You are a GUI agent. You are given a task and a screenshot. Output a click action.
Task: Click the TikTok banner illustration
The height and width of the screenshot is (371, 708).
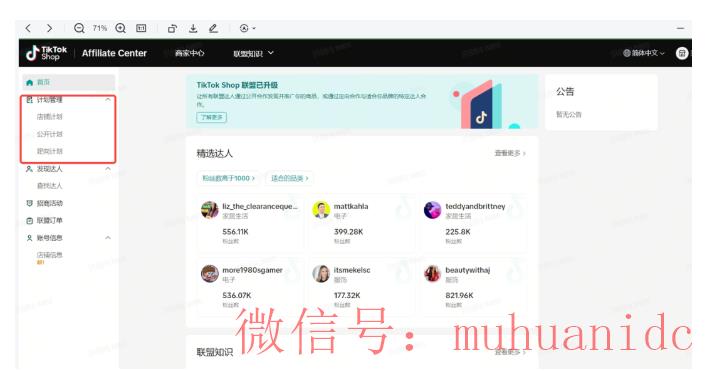click(x=482, y=106)
